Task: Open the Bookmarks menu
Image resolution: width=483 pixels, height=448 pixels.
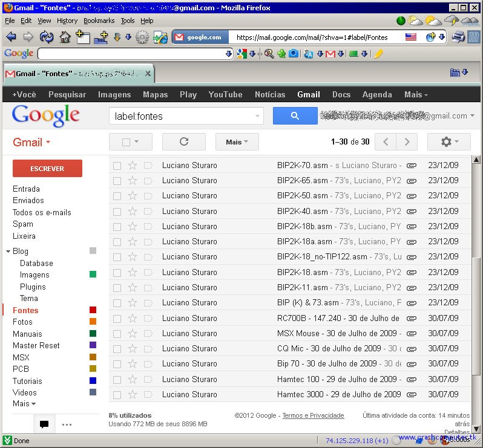Action: [x=99, y=21]
